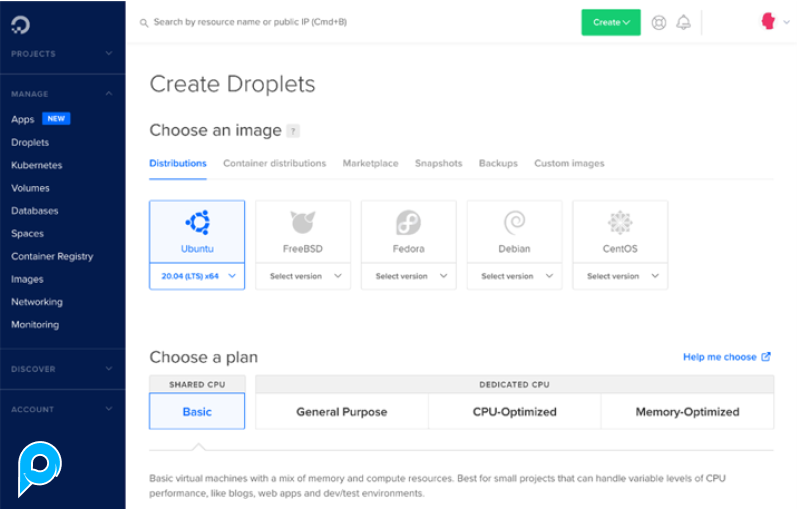This screenshot has width=810, height=509.
Task: Select the Ubuntu distribution icon
Action: [197, 223]
